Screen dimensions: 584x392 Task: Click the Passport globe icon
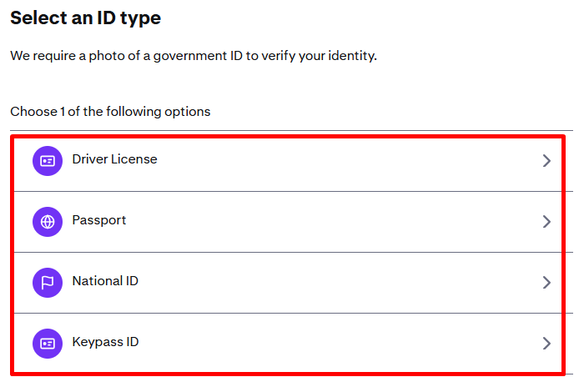(48, 222)
